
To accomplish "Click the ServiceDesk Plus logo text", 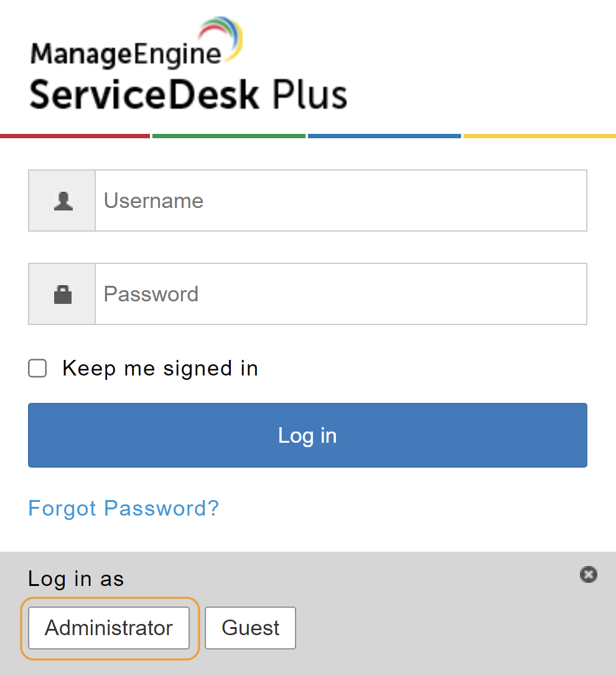I will [x=187, y=92].
